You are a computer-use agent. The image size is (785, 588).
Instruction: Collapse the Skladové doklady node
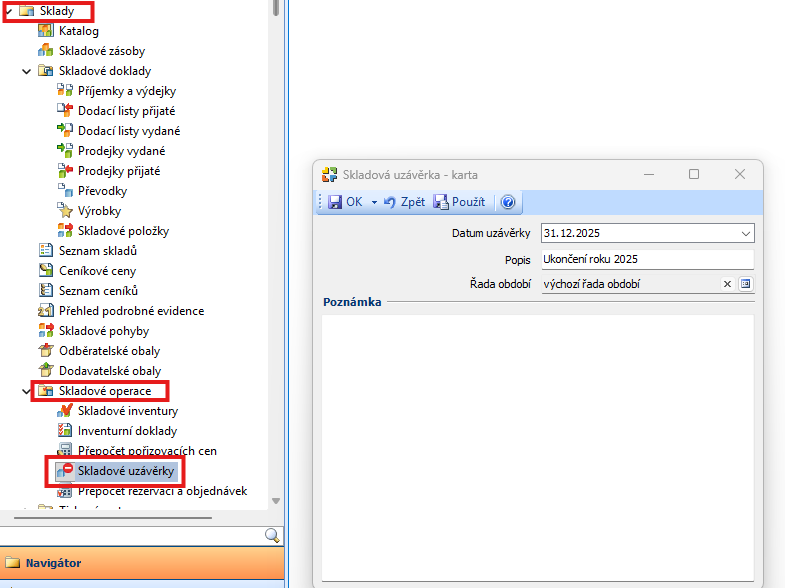pos(27,71)
